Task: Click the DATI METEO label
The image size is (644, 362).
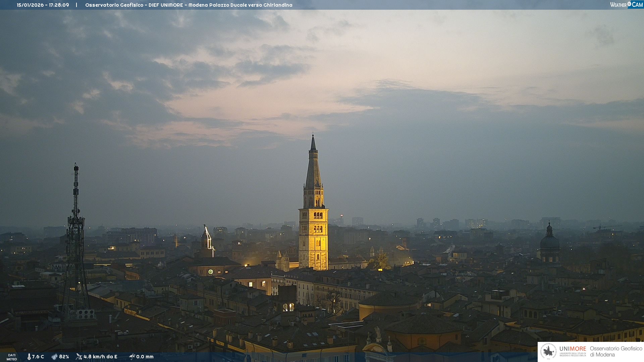Action: point(12,357)
